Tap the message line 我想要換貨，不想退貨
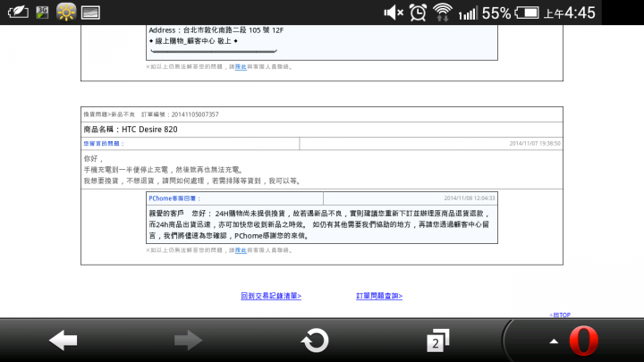The height and width of the screenshot is (362, 644). pos(193,181)
